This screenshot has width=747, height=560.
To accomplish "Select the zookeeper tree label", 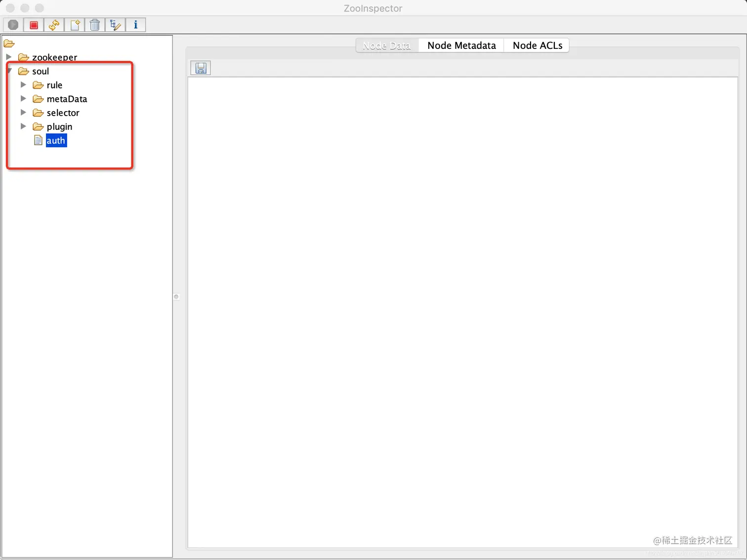I will 54,57.
